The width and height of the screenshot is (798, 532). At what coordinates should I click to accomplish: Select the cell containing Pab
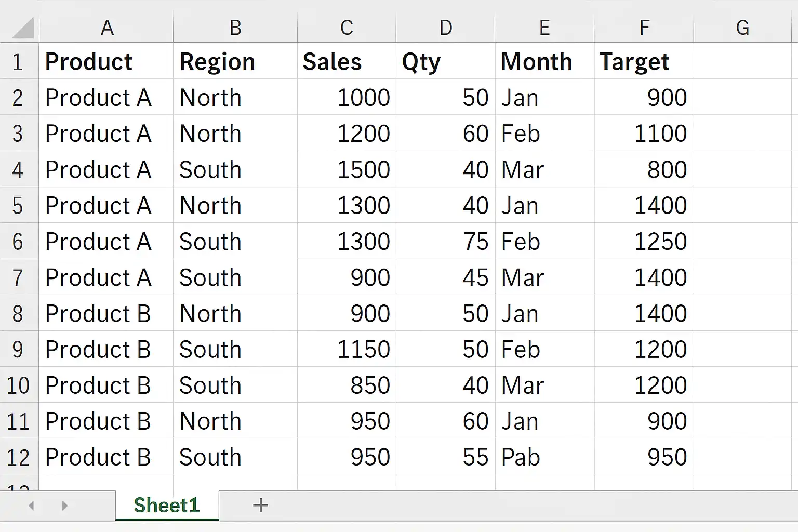pyautogui.click(x=544, y=457)
